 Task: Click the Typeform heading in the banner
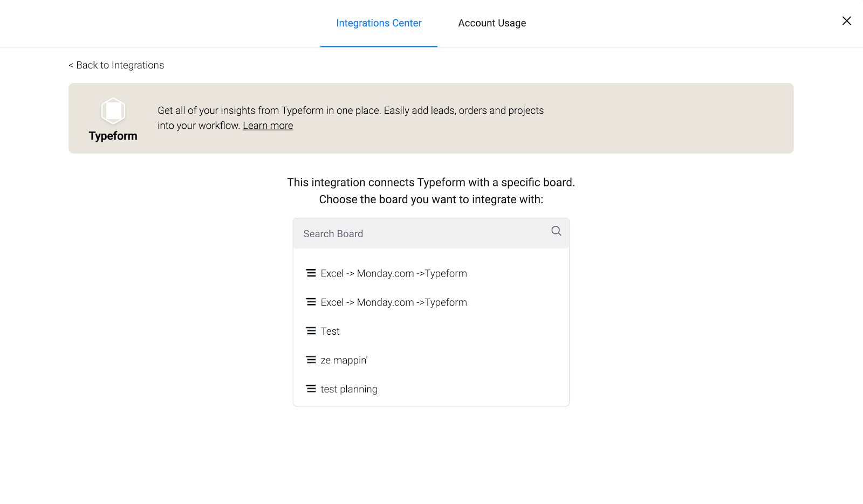[x=113, y=136]
